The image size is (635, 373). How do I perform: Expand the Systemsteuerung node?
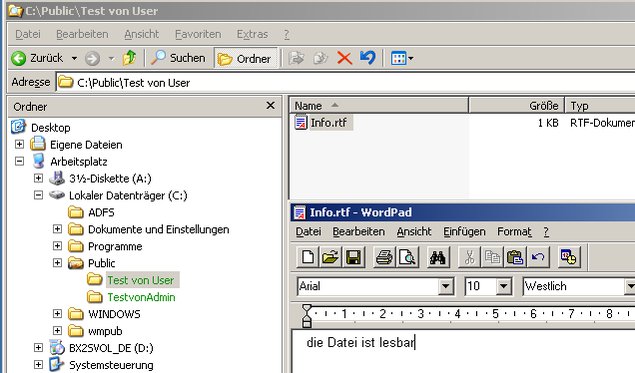(x=38, y=364)
